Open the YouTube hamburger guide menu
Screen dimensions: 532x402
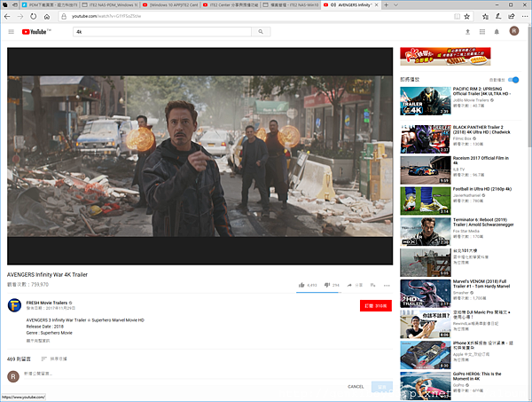[x=12, y=32]
